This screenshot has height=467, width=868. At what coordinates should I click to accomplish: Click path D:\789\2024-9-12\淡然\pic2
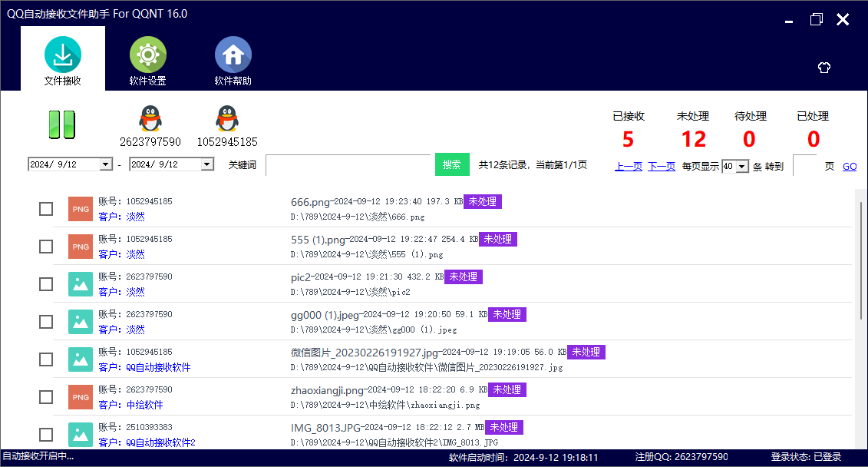coord(351,292)
